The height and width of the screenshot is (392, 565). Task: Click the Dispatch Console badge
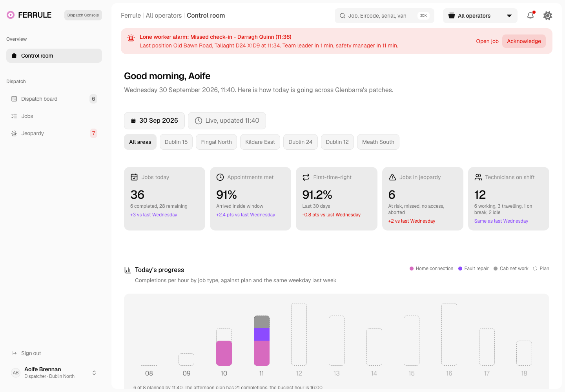(83, 15)
